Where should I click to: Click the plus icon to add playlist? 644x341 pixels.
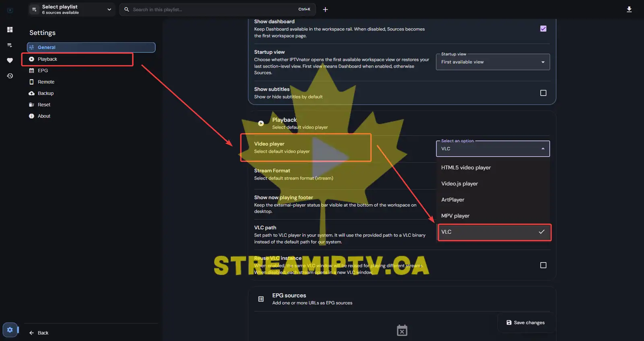point(325,9)
